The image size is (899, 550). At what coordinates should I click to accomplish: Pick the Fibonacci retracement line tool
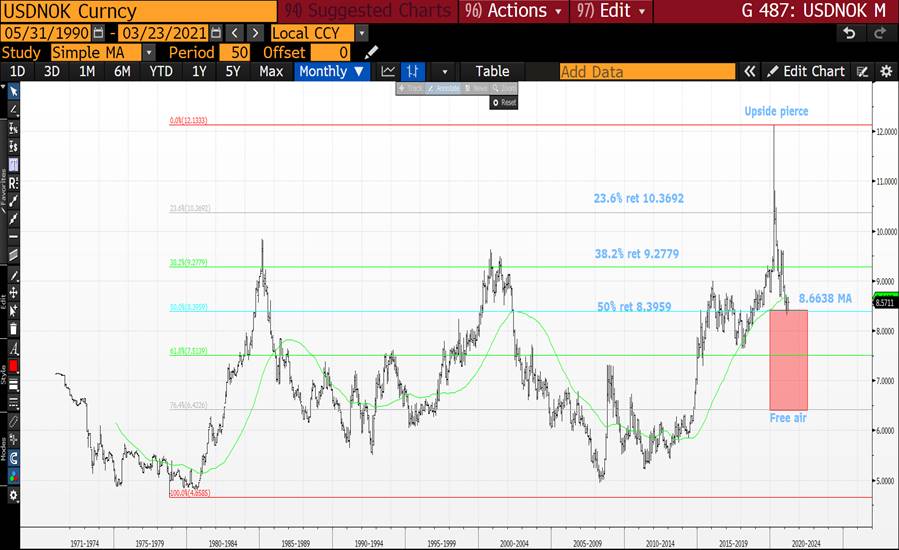(x=13, y=201)
